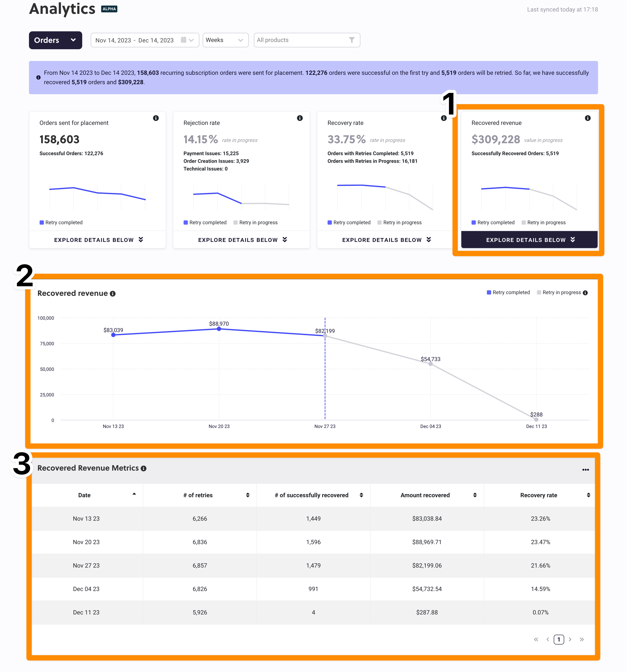The image size is (627, 672).
Task: Click Explore Details Below on the Rejection rate card
Action: tap(241, 240)
